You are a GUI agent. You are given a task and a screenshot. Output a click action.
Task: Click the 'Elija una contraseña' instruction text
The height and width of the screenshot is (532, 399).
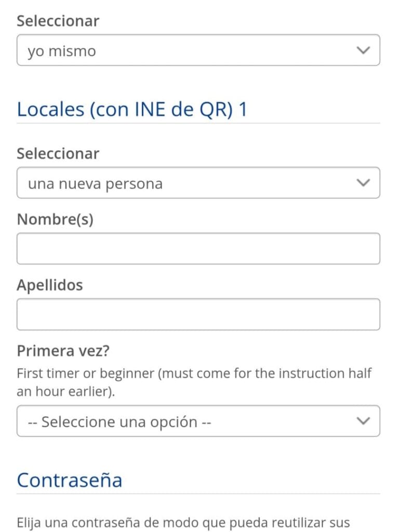(x=183, y=523)
